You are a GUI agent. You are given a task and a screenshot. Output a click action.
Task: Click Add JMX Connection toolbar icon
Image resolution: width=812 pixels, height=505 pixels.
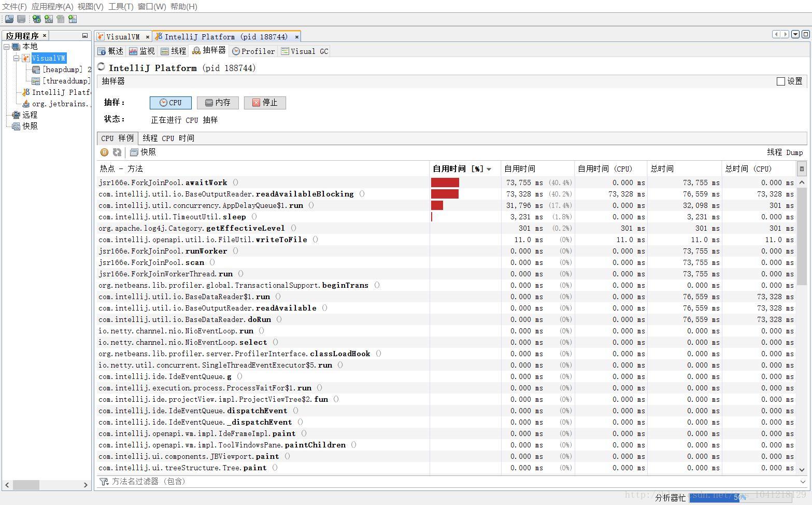coord(49,19)
